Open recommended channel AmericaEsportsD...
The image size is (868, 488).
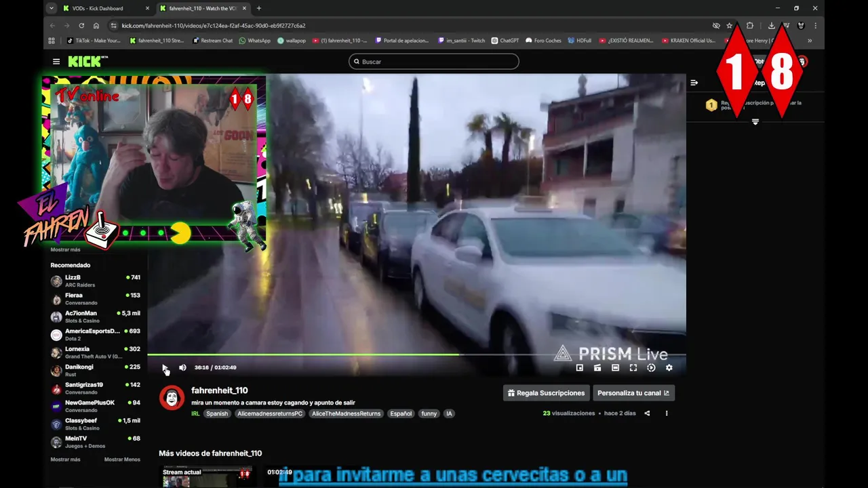(x=96, y=335)
